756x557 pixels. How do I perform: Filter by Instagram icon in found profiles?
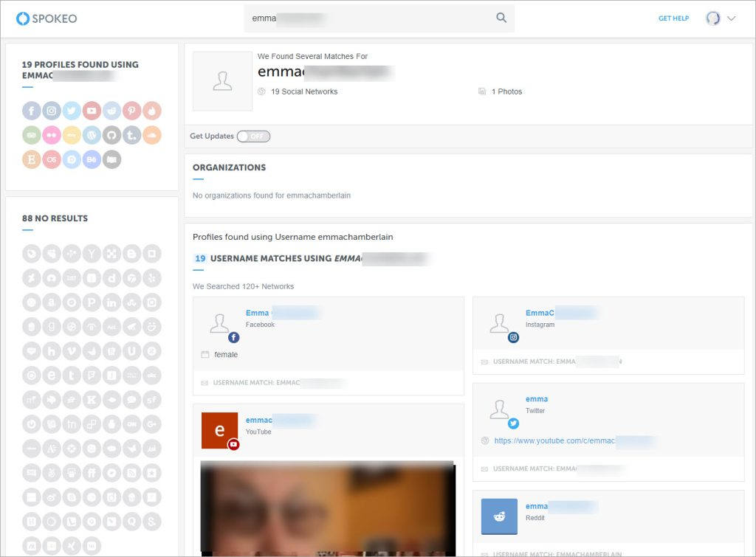coord(52,111)
